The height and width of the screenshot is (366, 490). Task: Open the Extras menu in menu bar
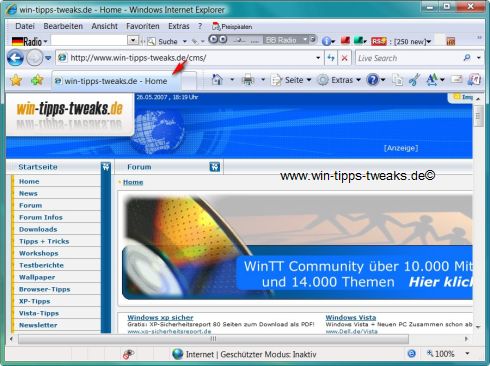click(179, 26)
